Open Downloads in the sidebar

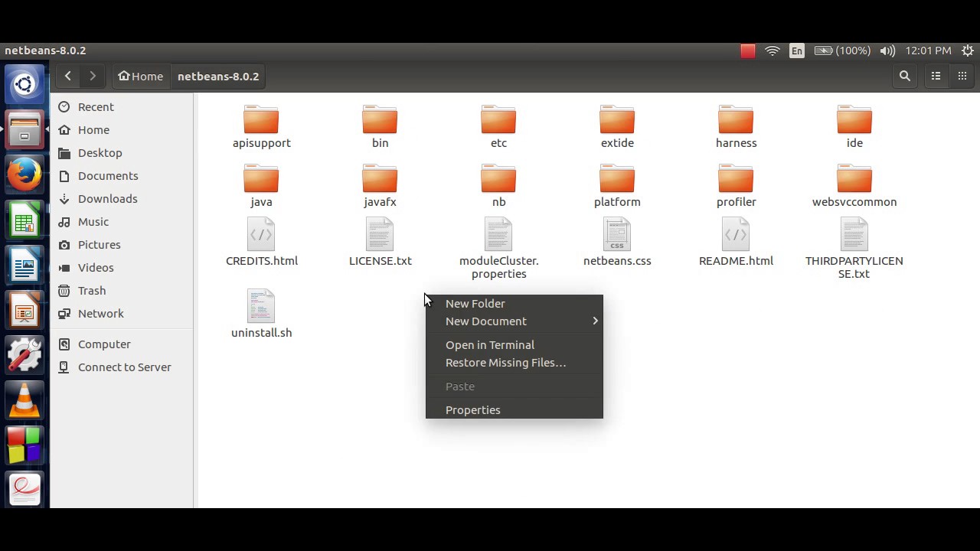(122, 199)
